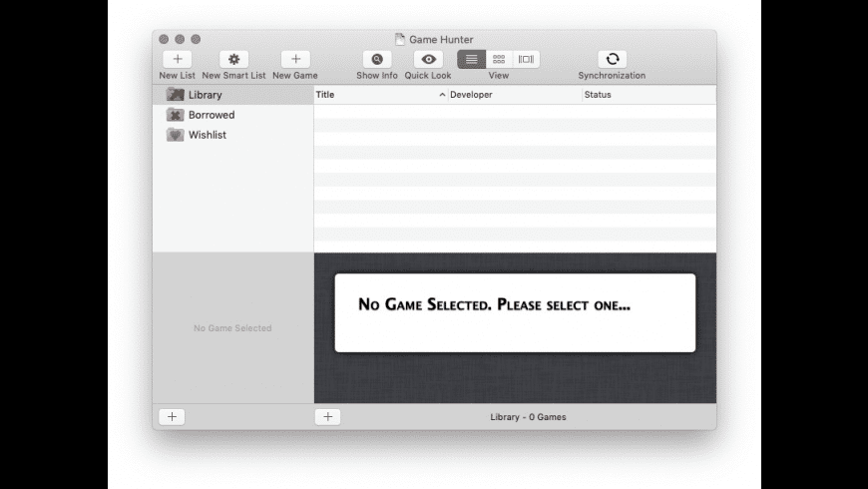Switch to cover flow view mode
868x489 pixels.
[526, 59]
